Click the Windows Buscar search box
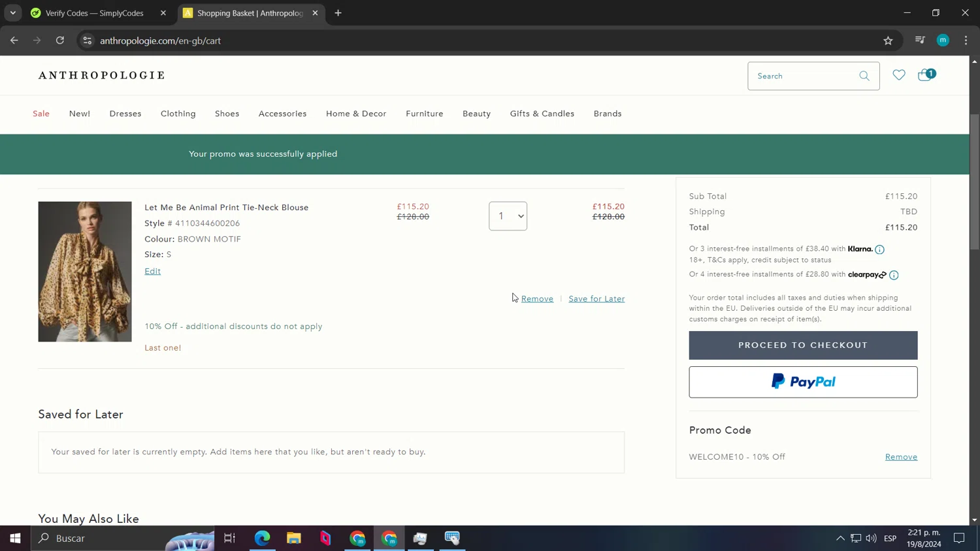Screen dimensions: 980x551 [123, 539]
